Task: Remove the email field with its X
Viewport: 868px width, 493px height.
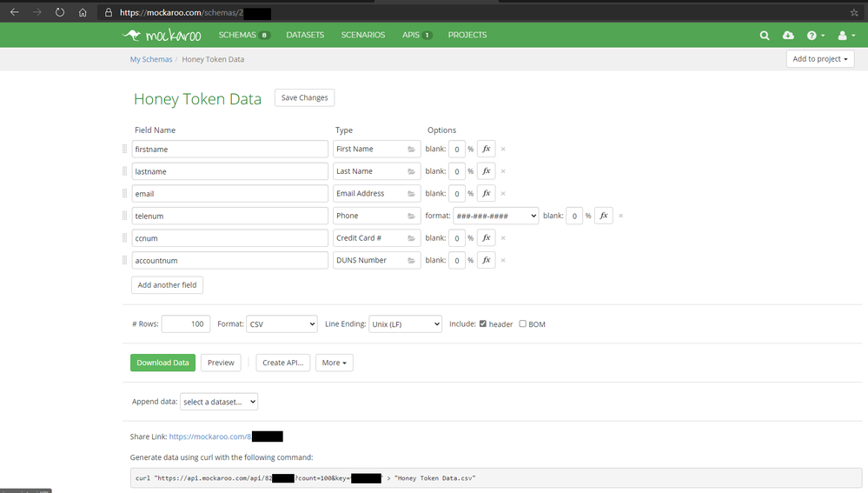Action: (503, 193)
